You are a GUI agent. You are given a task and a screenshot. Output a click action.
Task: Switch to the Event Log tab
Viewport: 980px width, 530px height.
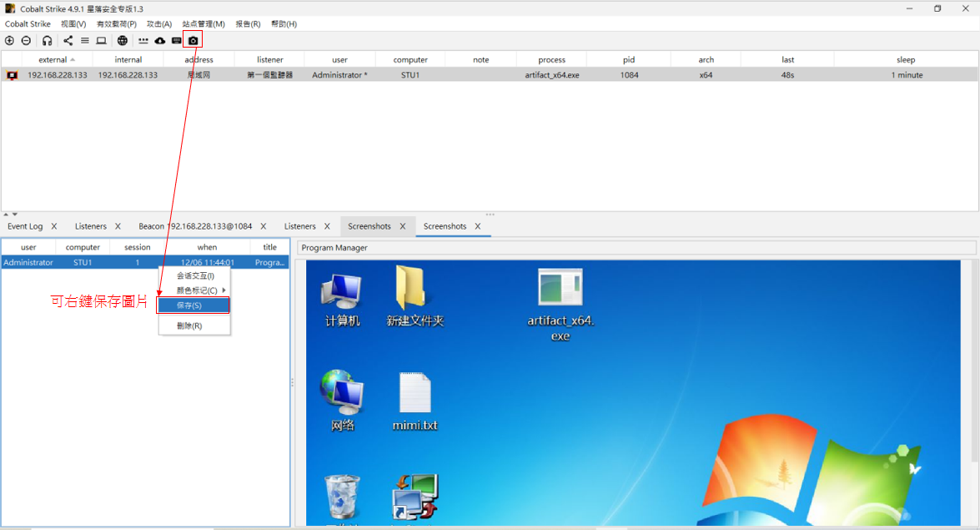coord(25,226)
